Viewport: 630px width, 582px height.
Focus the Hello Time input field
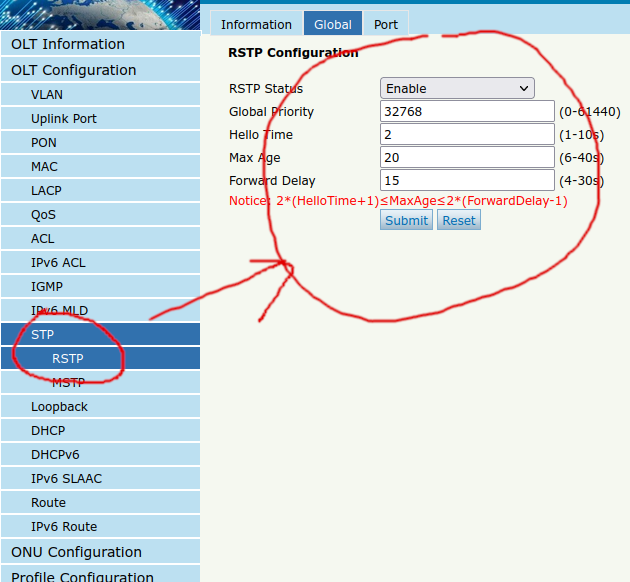(467, 135)
